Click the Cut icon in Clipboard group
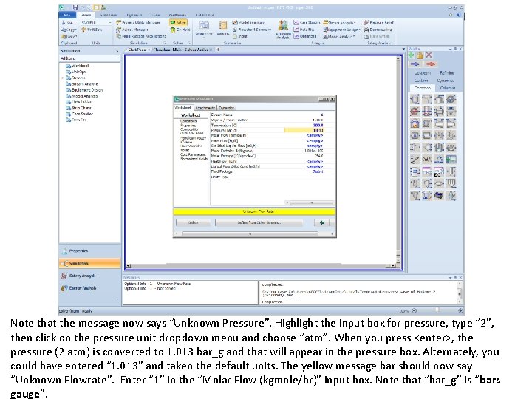The image size is (532, 399). [x=67, y=22]
